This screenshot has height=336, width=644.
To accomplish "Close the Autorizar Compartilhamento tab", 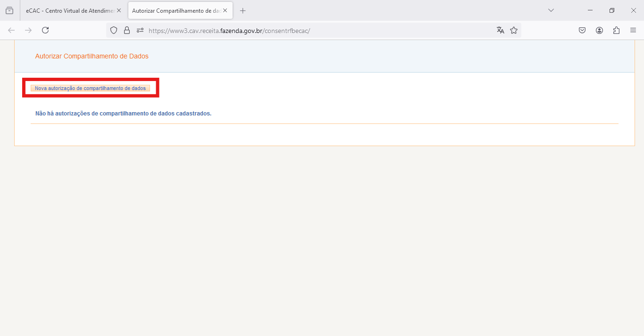I will (x=225, y=10).
